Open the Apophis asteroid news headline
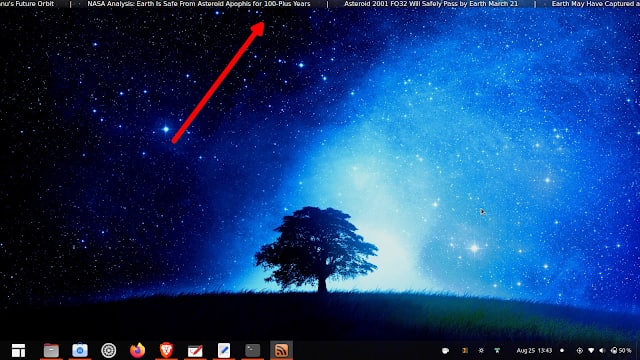 tap(199, 4)
